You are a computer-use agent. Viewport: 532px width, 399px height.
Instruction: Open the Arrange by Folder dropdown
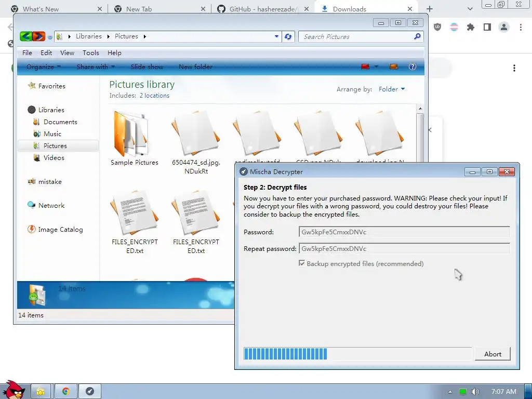[x=392, y=89]
